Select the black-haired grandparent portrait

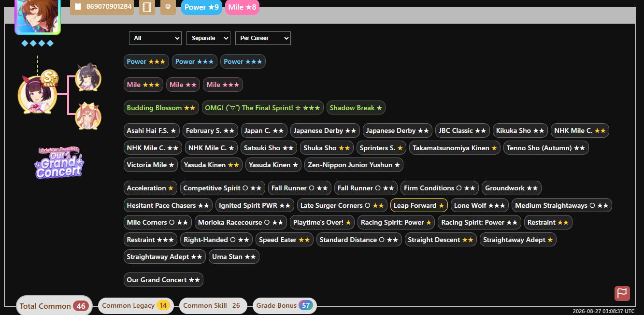tap(88, 77)
